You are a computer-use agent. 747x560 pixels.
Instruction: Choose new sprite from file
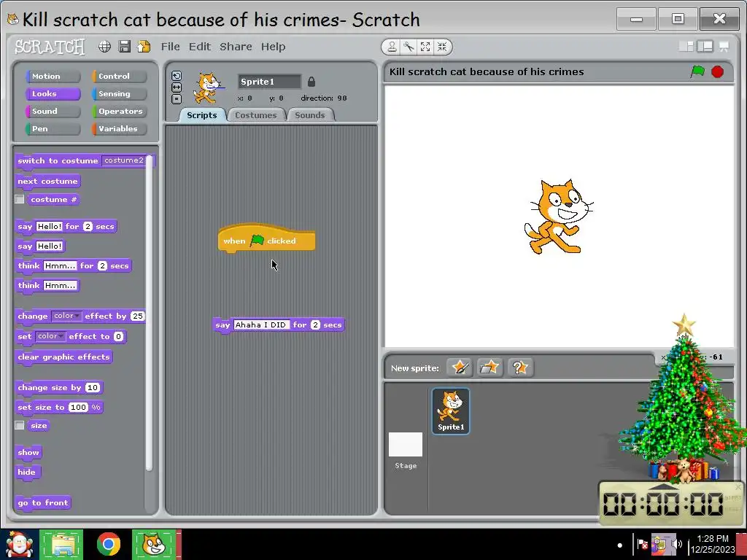[489, 367]
